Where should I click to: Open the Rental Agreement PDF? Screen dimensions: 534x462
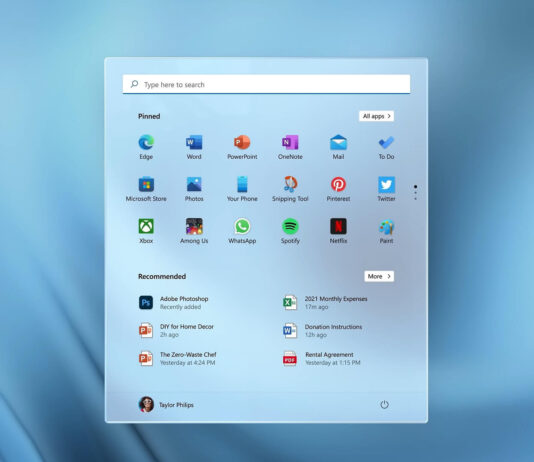(x=321, y=359)
